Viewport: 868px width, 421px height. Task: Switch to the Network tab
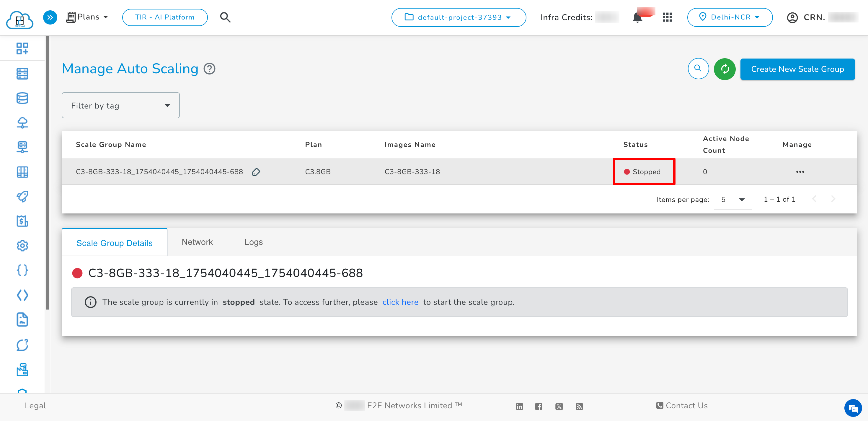[x=197, y=242]
